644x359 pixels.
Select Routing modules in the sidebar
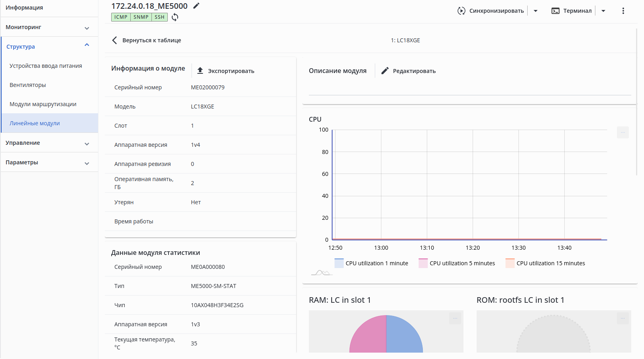pos(43,104)
